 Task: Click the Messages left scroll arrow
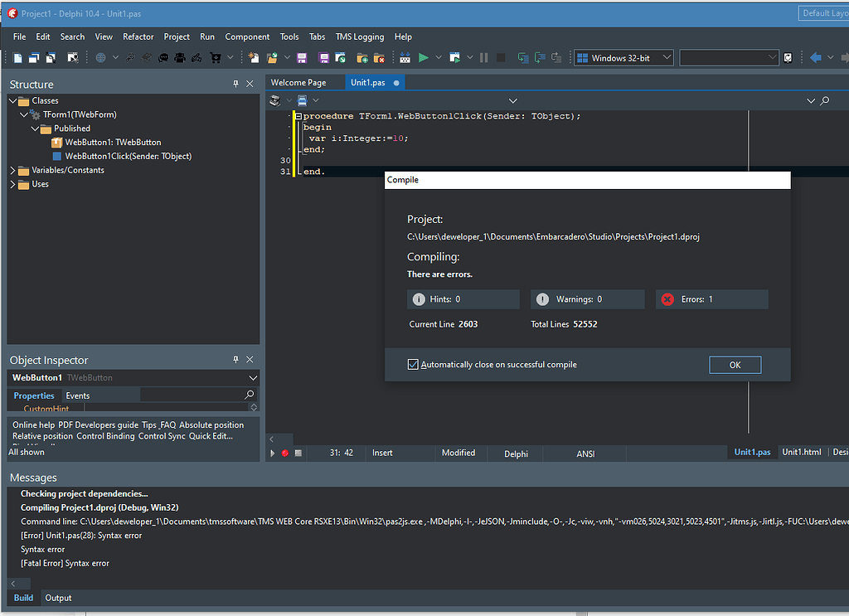[x=13, y=584]
